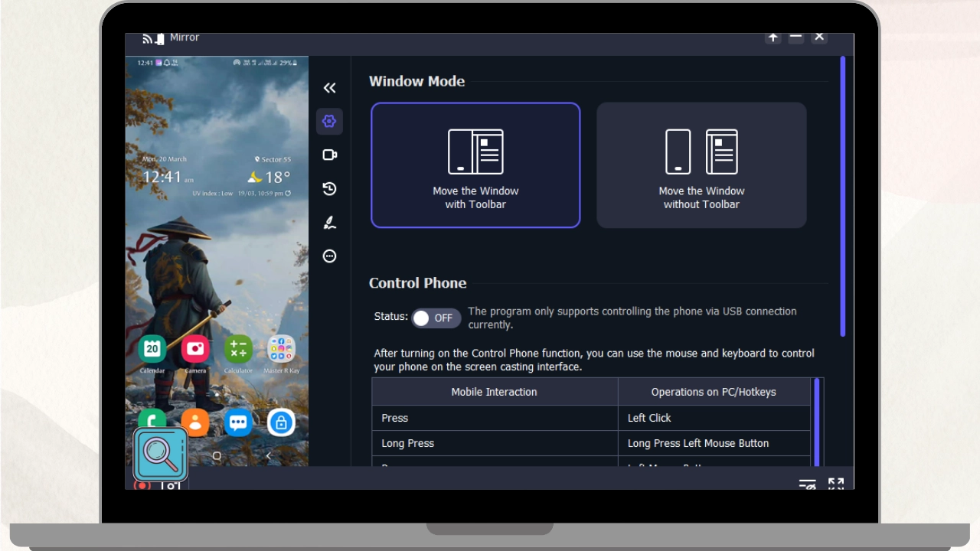The height and width of the screenshot is (551, 980).
Task: Select Move the Window without Toolbar
Action: (x=701, y=165)
